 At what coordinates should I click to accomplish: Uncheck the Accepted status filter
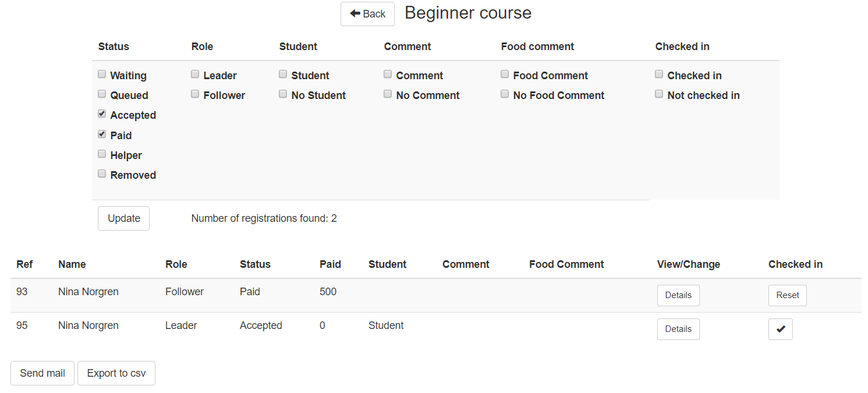[x=102, y=114]
